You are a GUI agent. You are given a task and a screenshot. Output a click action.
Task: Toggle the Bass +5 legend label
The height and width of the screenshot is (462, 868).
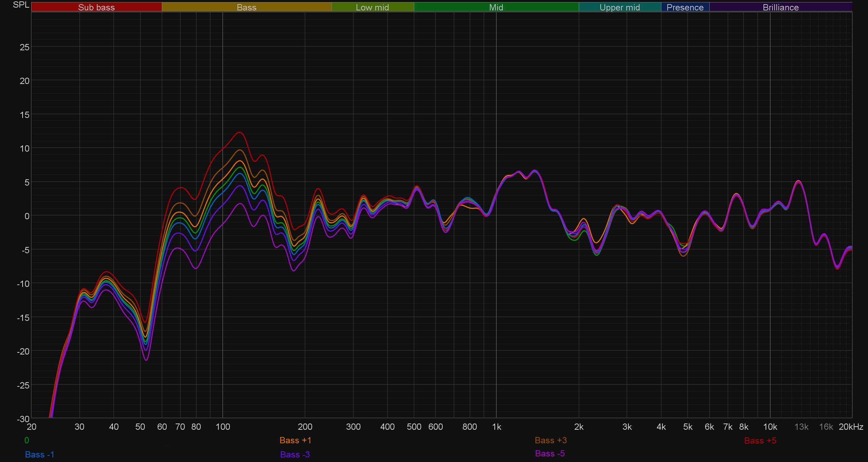coord(760,440)
